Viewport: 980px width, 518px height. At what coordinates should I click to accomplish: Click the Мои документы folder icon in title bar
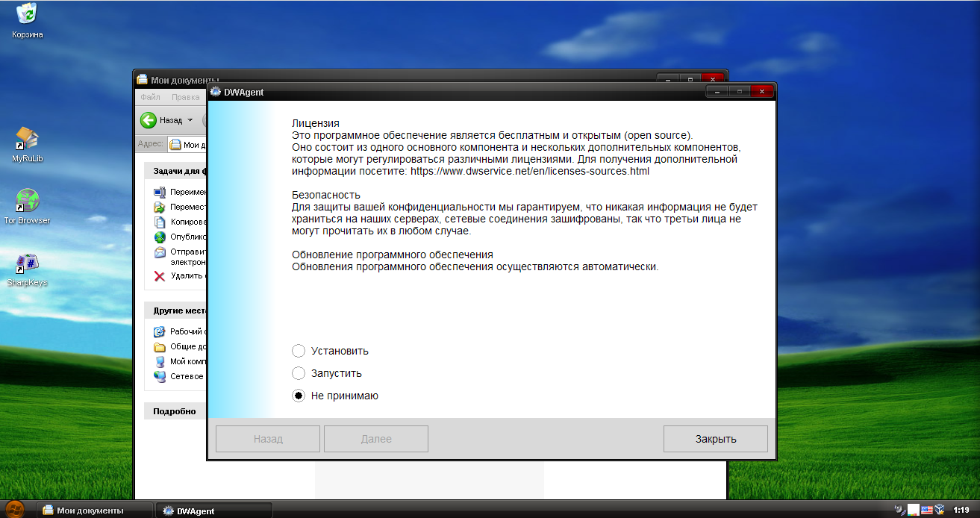[x=143, y=80]
